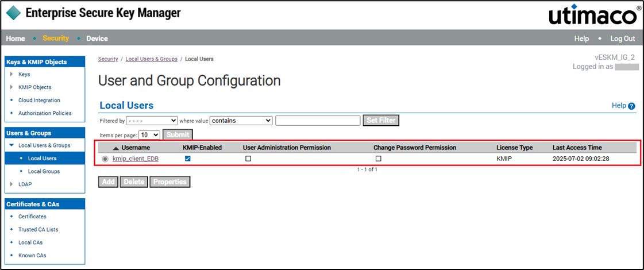Click the Security breadcrumb link
Image resolution: width=644 pixels, height=270 pixels.
(x=108, y=59)
